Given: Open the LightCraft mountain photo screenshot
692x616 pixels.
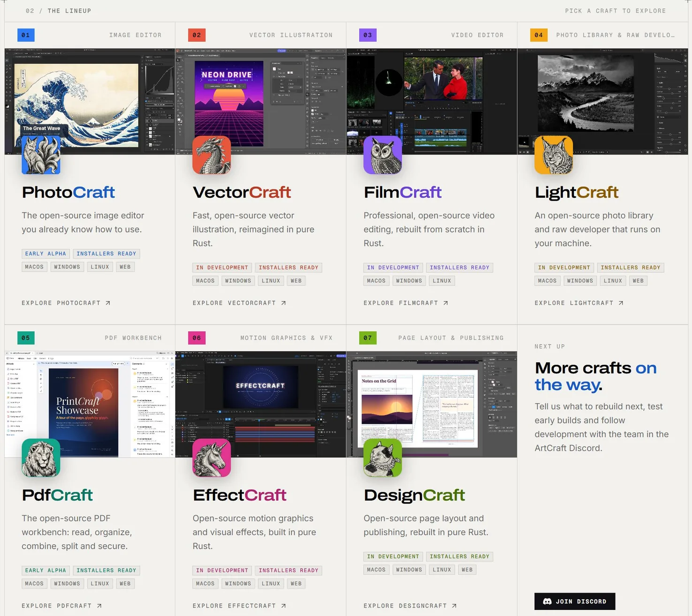Looking at the screenshot, I should coord(603,101).
